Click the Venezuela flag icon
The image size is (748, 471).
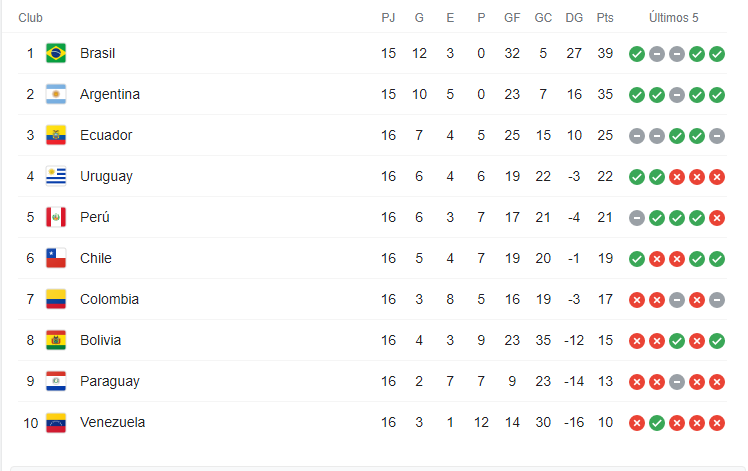pyautogui.click(x=56, y=422)
